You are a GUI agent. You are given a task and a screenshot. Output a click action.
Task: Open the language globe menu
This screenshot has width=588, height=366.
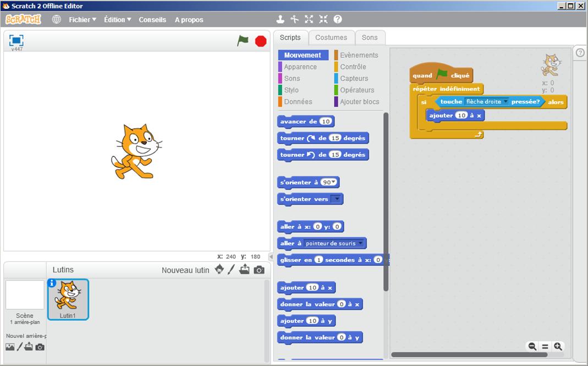point(57,19)
